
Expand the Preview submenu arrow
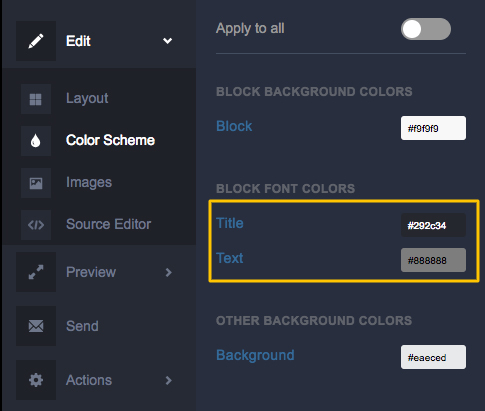coord(169,272)
